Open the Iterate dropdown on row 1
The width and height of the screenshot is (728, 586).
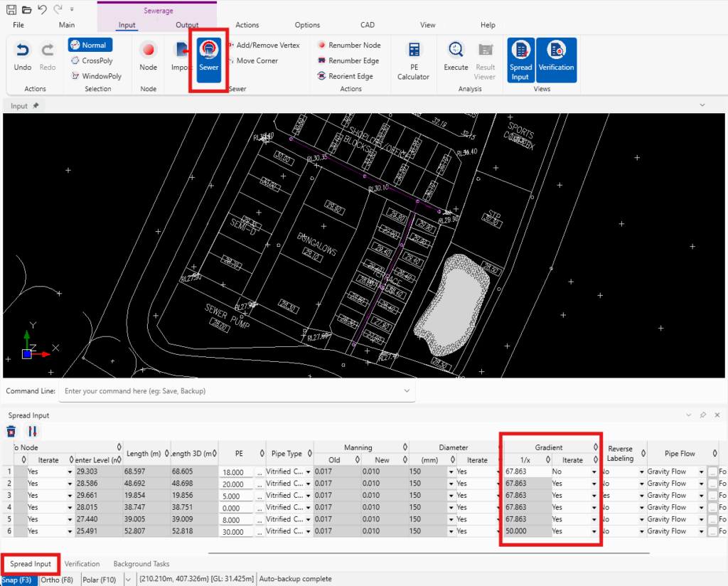(71, 472)
